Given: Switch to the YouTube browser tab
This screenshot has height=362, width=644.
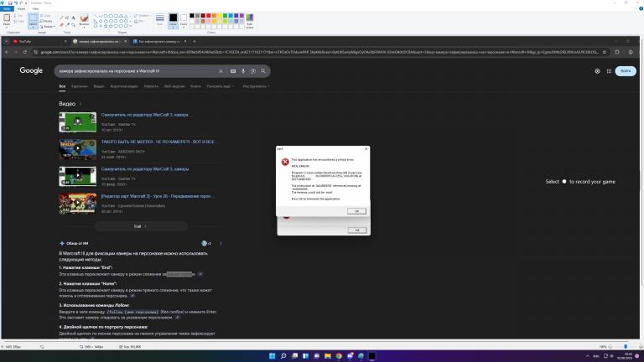Looking at the screenshot, I should 39,41.
